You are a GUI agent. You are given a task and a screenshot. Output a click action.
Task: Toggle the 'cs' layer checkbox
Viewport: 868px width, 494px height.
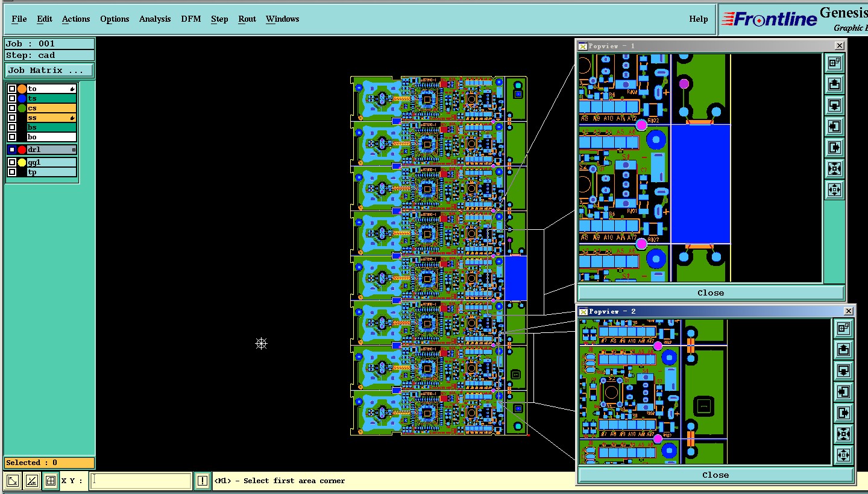(12, 108)
